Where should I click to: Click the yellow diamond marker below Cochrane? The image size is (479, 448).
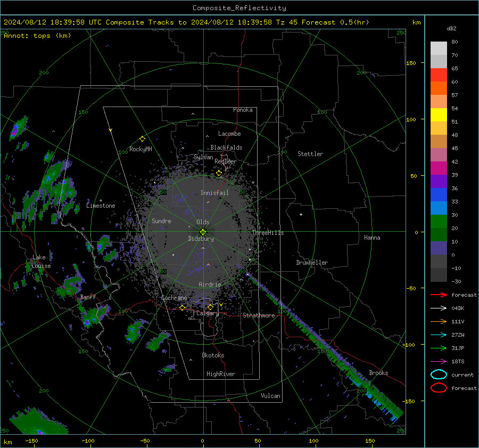pyautogui.click(x=183, y=307)
